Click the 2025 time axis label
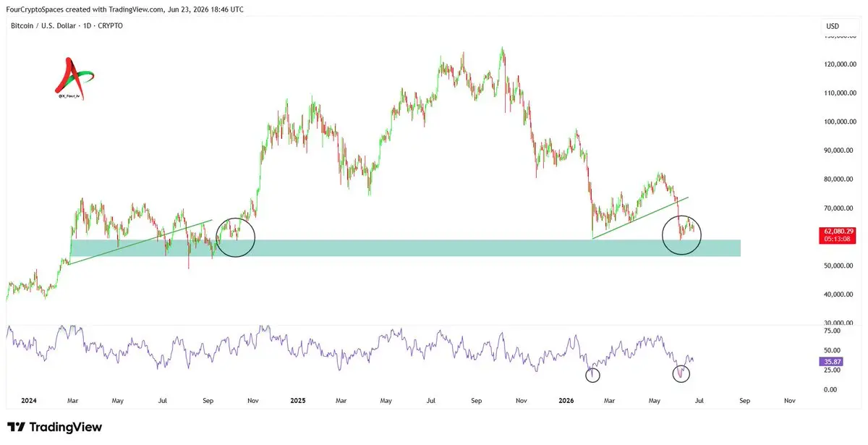 tap(299, 399)
